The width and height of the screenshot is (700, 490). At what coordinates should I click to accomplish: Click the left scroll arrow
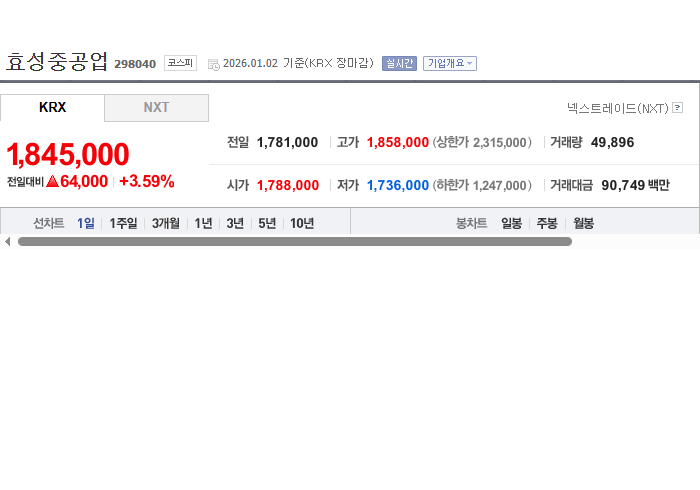8,241
